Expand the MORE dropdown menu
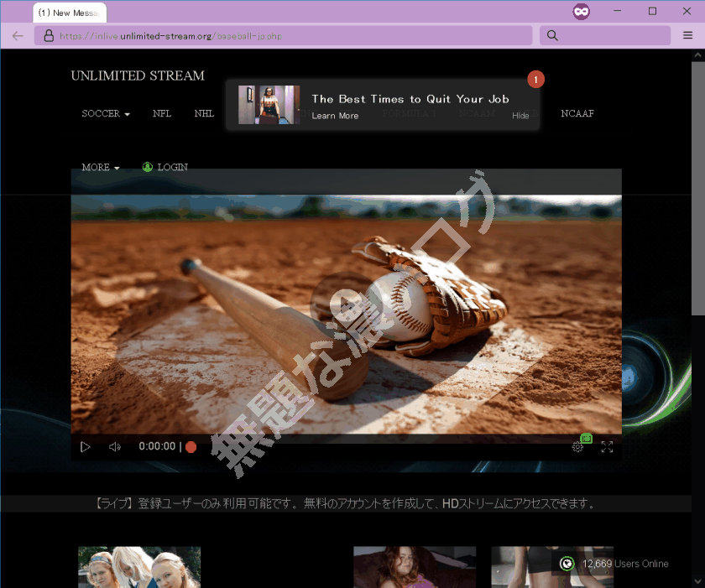Viewport: 705px width, 588px height. tap(100, 168)
